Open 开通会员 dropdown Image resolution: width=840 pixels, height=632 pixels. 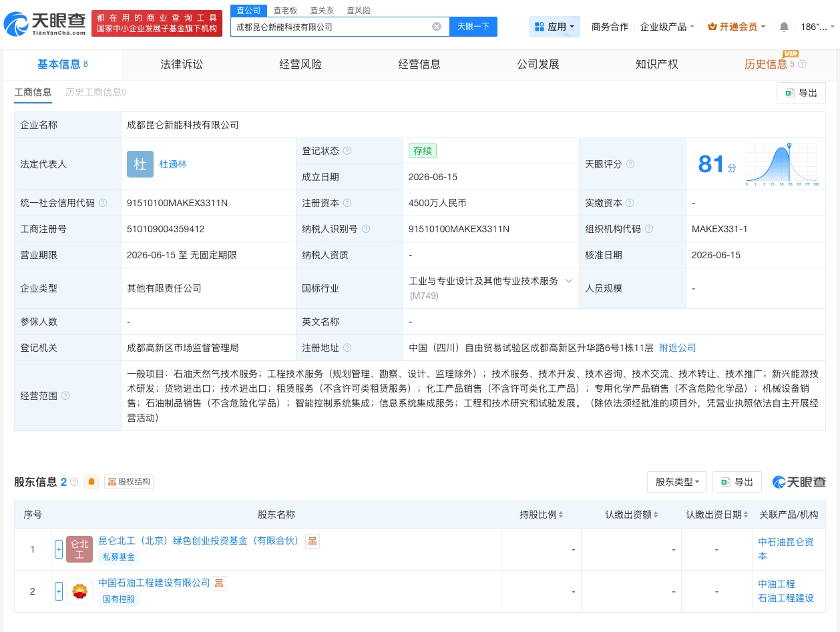[737, 27]
